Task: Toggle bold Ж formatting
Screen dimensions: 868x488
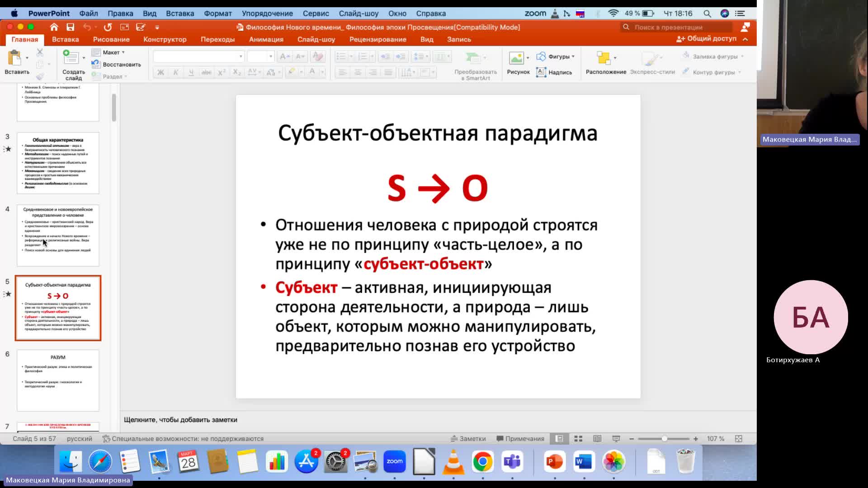Action: tap(160, 72)
